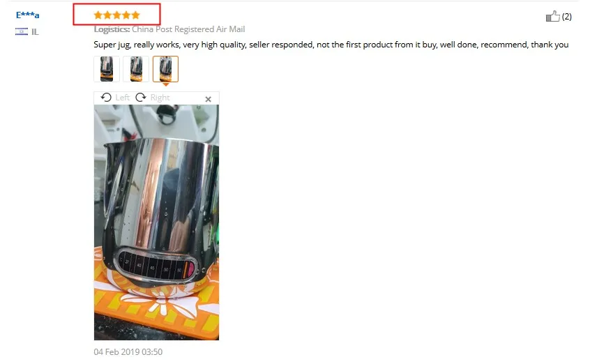Click the orange triangle below the selected thumbnail
The height and width of the screenshot is (364, 590).
pos(165,84)
